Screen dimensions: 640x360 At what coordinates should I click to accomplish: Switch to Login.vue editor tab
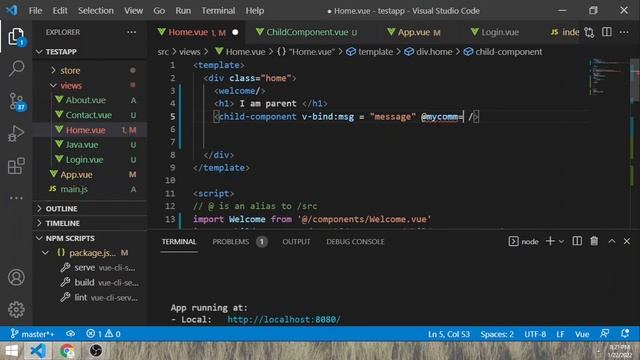click(495, 32)
